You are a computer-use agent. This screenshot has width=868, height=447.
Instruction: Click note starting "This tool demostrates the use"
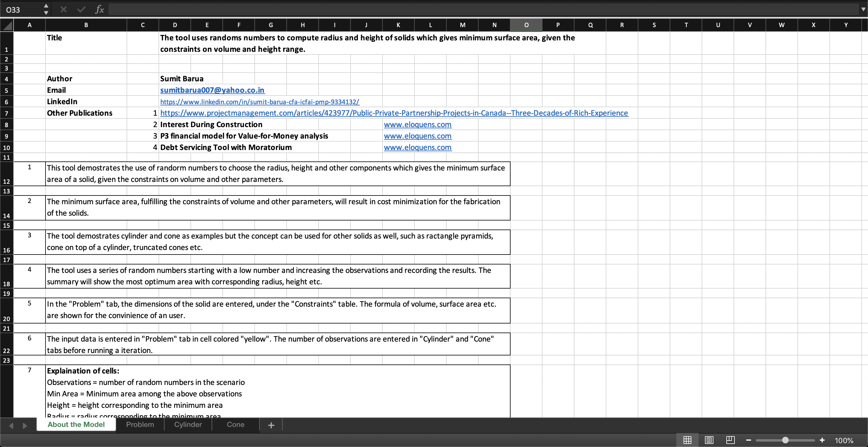click(x=278, y=174)
